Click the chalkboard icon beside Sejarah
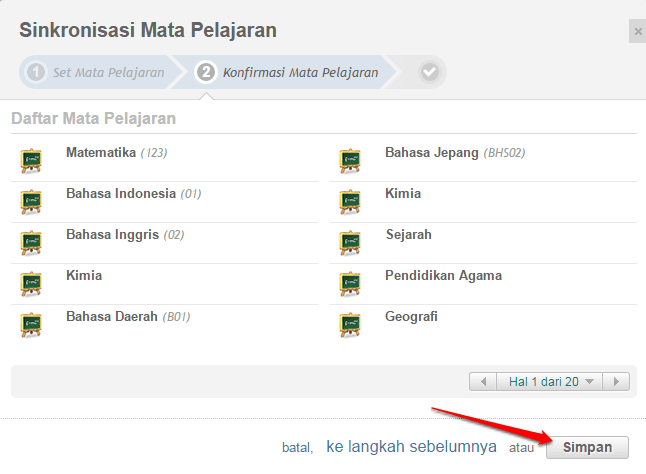 tap(350, 243)
